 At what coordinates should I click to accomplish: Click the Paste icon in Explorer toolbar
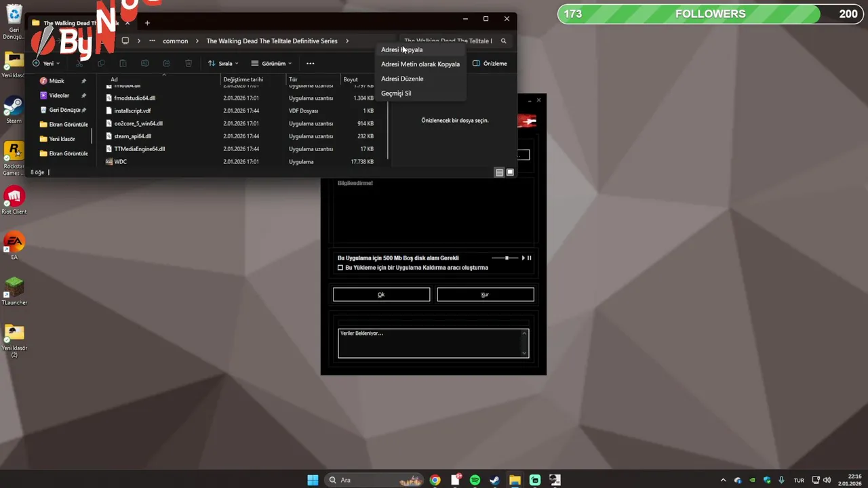123,63
